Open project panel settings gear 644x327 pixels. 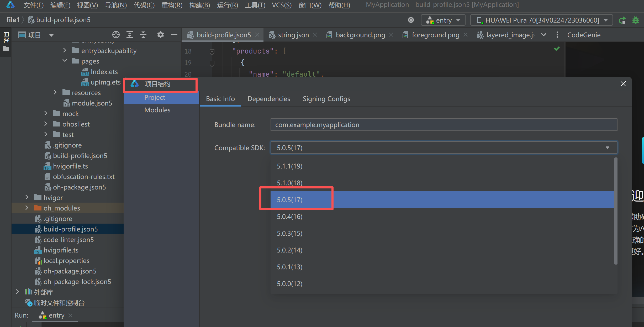point(161,35)
